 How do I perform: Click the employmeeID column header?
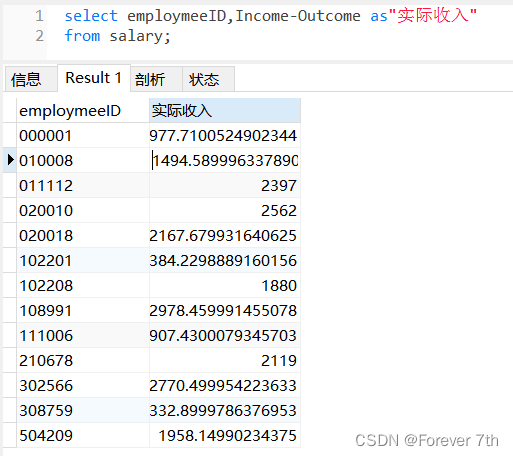pos(83,110)
